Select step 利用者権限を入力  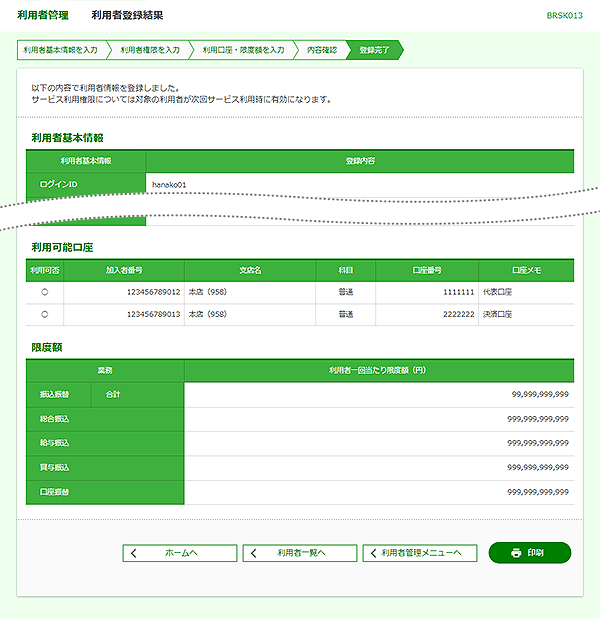[x=150, y=50]
